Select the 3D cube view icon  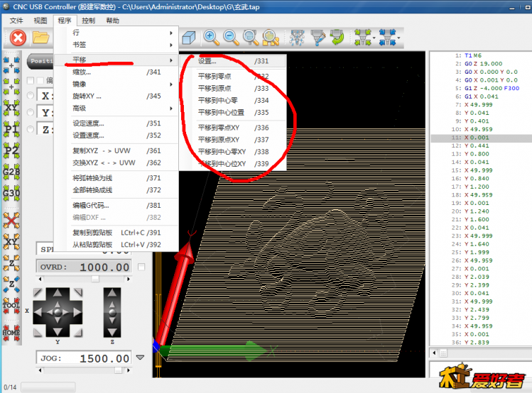click(x=189, y=38)
